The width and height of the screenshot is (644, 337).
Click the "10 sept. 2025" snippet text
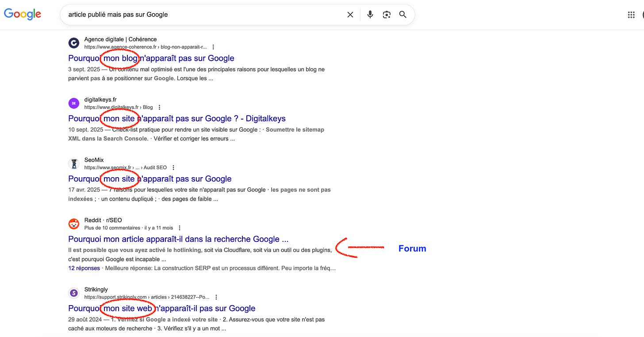(86, 130)
